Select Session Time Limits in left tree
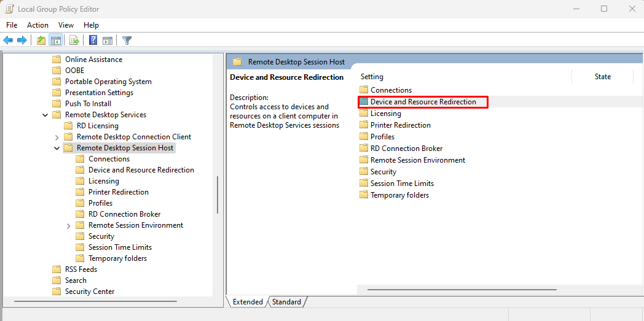644x321 pixels. tap(120, 247)
